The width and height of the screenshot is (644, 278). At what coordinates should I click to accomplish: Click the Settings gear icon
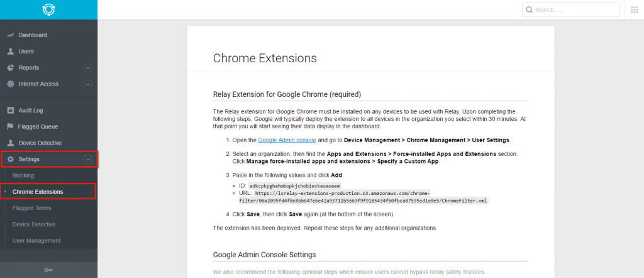[x=11, y=159]
